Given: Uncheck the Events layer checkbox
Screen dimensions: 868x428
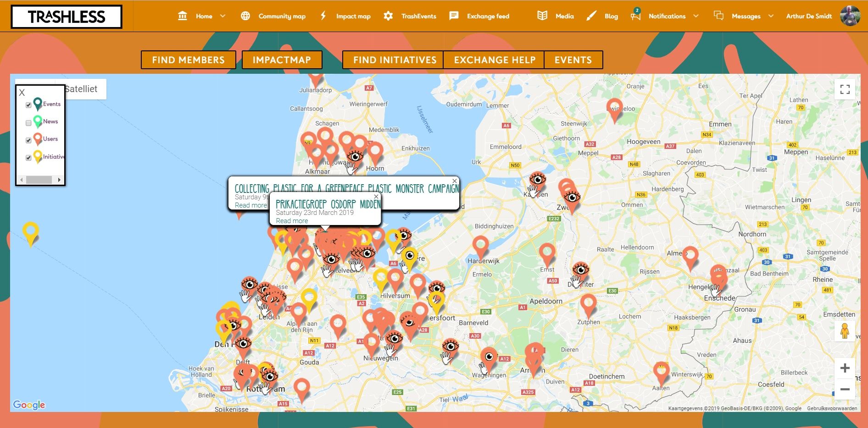Looking at the screenshot, I should [x=28, y=105].
